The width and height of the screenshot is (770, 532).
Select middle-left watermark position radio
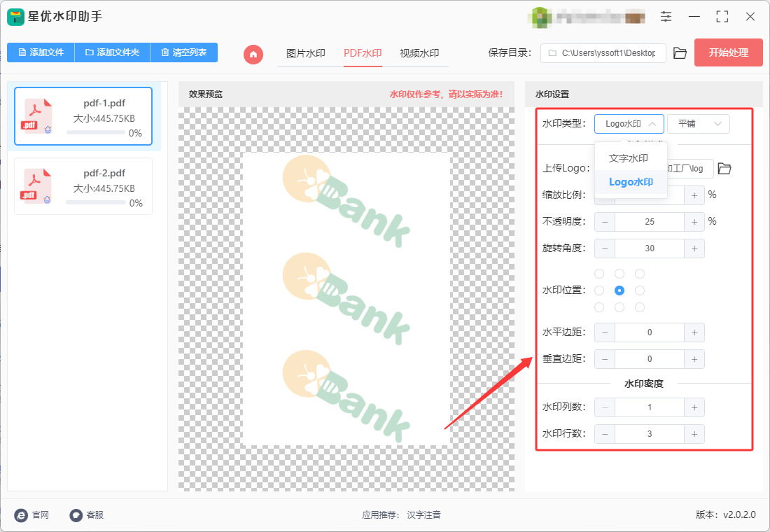pyautogui.click(x=599, y=290)
